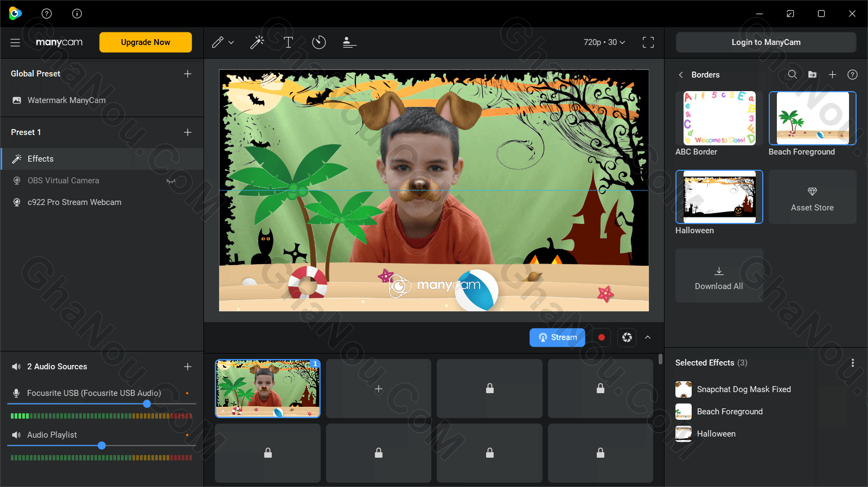Collapse the presets panel chevron
Image resolution: width=868 pixels, height=487 pixels.
(648, 337)
